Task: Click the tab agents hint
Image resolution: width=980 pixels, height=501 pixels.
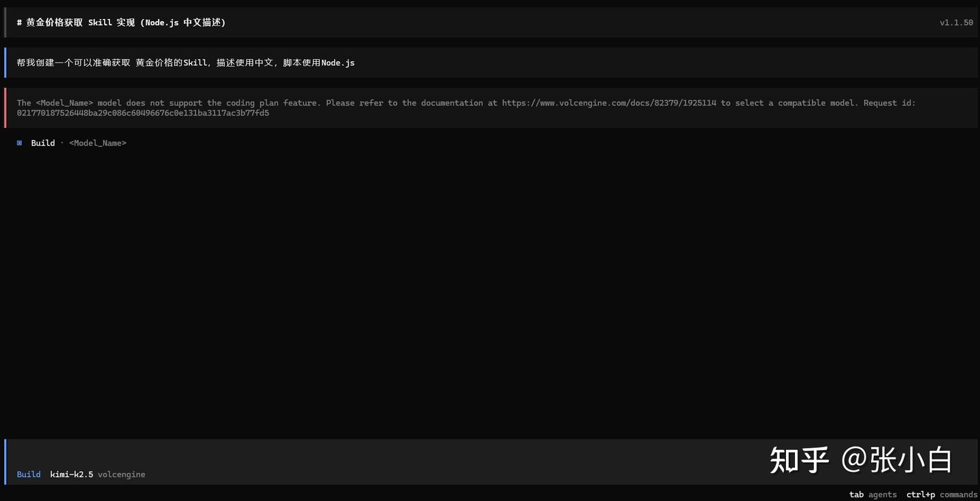Action: click(x=872, y=495)
